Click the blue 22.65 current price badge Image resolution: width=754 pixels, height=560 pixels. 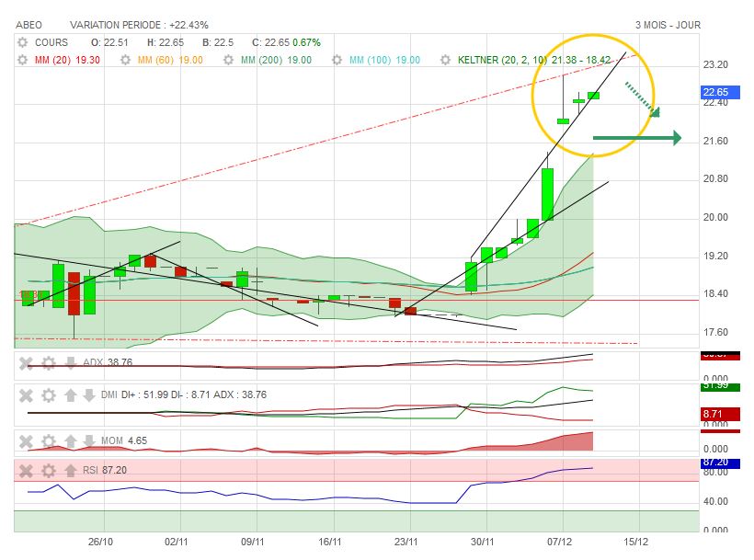720,92
